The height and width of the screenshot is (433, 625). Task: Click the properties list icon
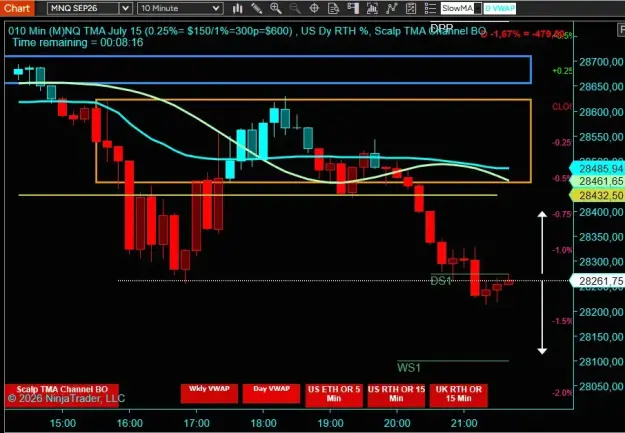[430, 8]
